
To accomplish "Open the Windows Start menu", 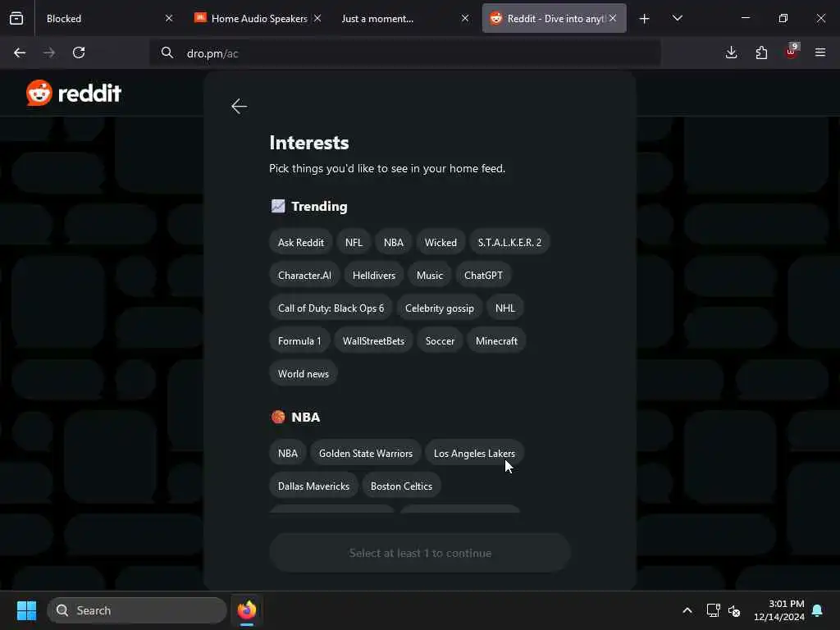I will [26, 610].
